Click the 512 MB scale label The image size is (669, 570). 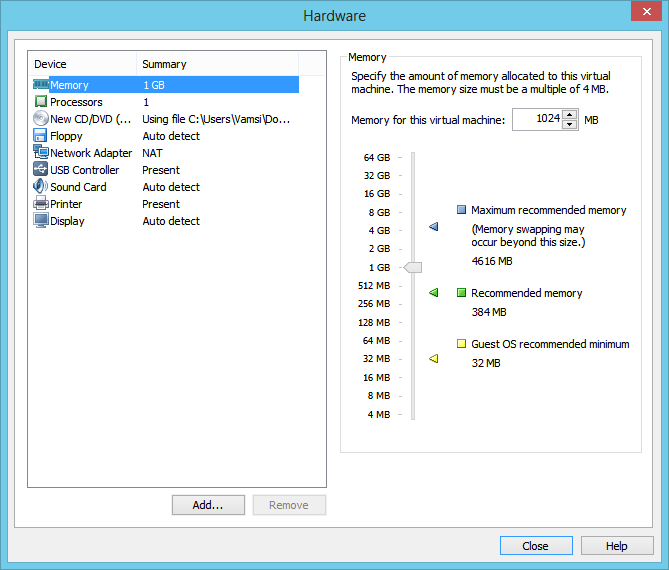pos(374,285)
